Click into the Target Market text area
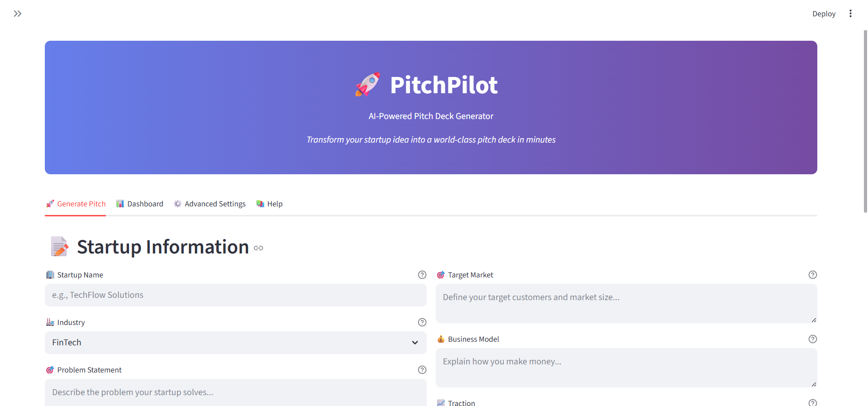The image size is (868, 406). coord(626,303)
